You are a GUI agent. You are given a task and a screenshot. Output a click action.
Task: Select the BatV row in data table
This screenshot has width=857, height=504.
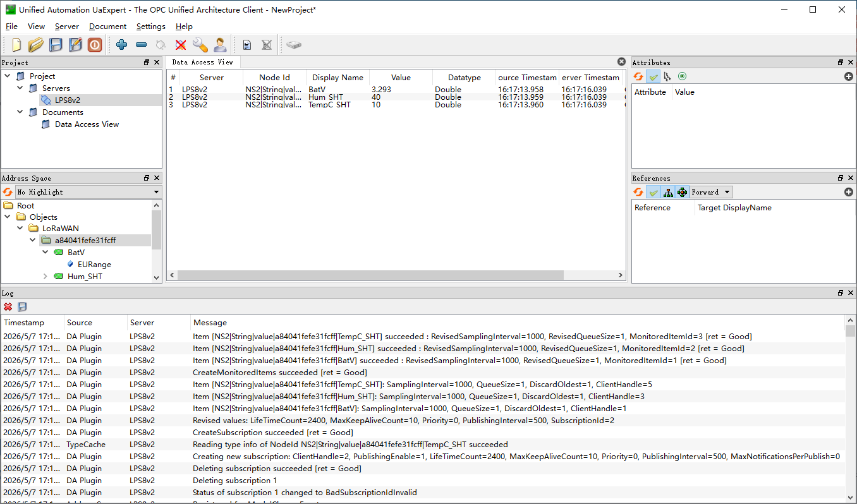tap(395, 90)
